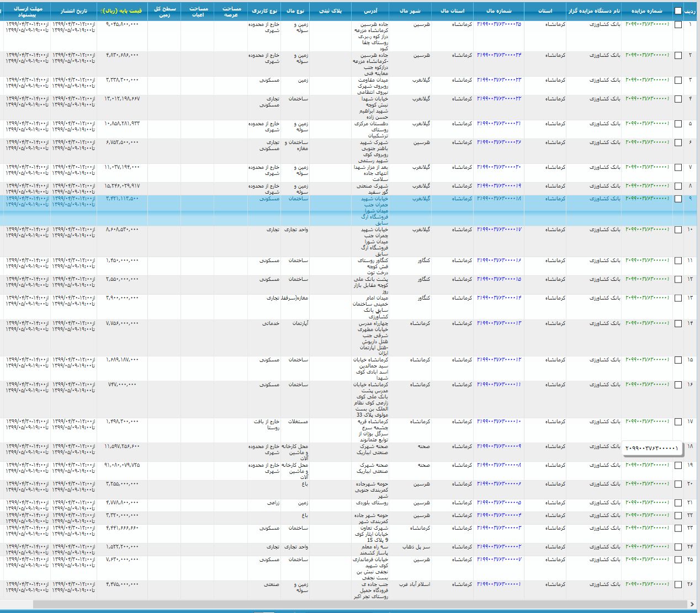Open the blue property link in row 20
The height and width of the screenshot is (613, 700).
tap(499, 484)
